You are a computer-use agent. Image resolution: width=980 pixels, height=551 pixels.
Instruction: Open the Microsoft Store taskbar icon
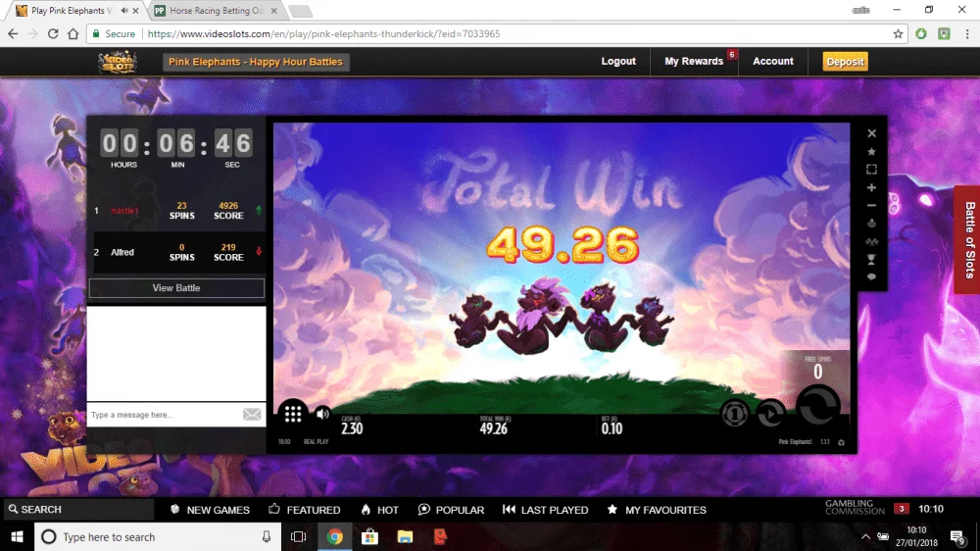coord(370,536)
